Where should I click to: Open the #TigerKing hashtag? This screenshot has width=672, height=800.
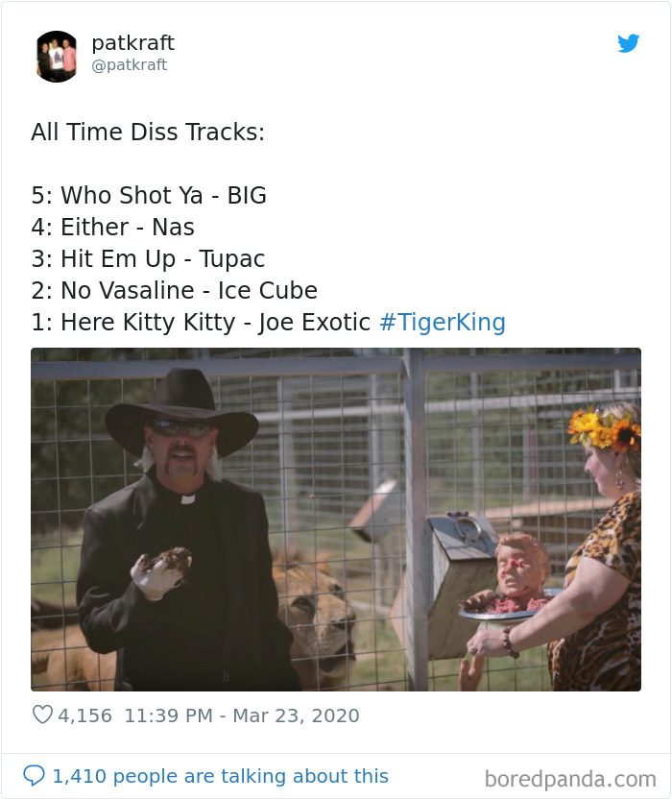pyautogui.click(x=443, y=322)
